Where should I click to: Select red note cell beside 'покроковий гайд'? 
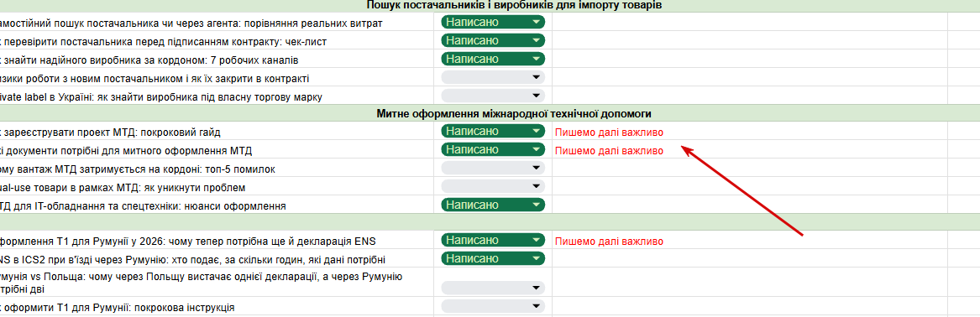click(x=749, y=132)
